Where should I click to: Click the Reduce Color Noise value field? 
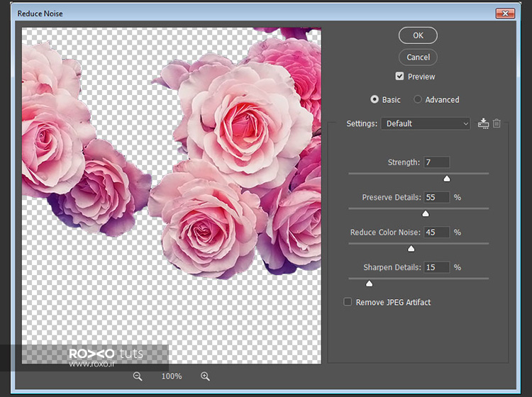click(x=437, y=233)
